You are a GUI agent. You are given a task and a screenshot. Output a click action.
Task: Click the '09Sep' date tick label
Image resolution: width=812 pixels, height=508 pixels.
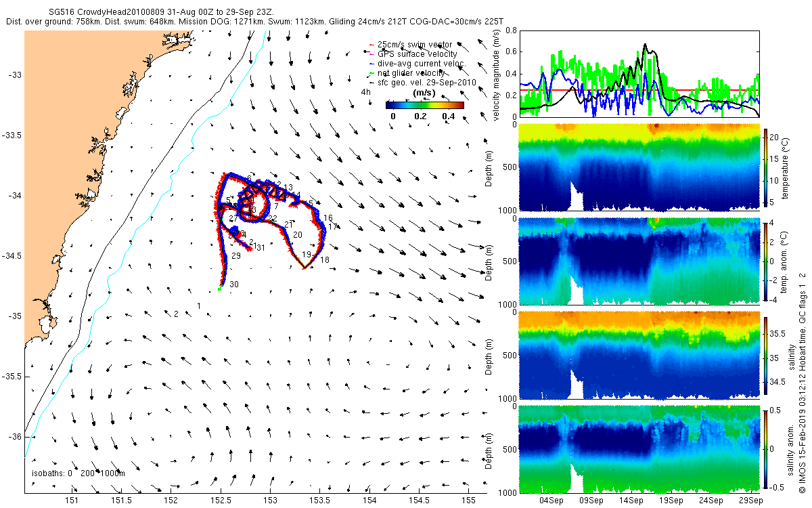591,500
